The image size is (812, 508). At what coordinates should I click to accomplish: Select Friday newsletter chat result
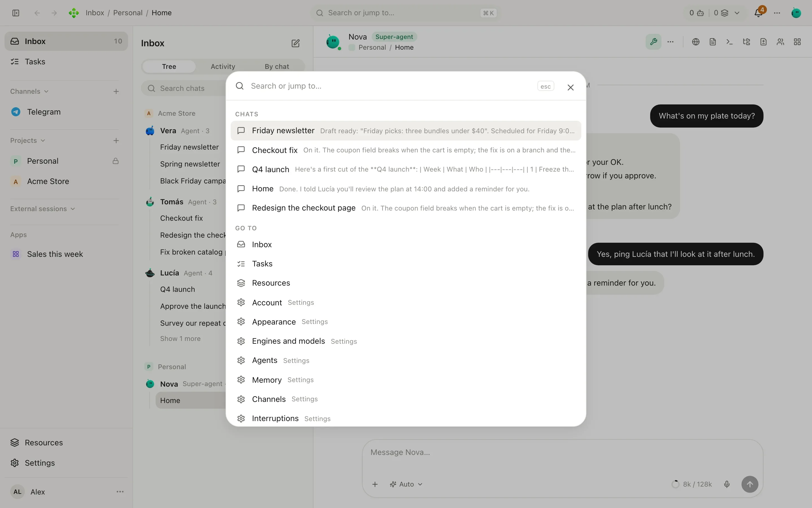click(x=406, y=131)
